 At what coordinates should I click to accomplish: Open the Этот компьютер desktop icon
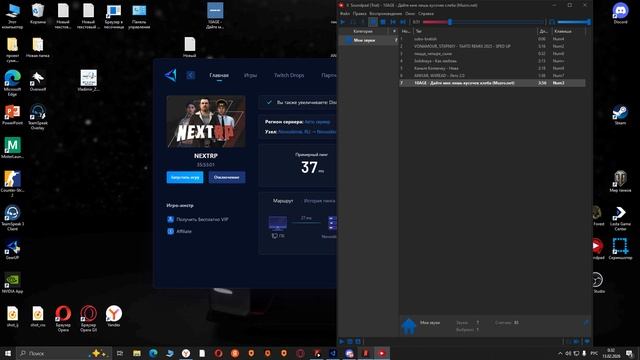tap(12, 16)
